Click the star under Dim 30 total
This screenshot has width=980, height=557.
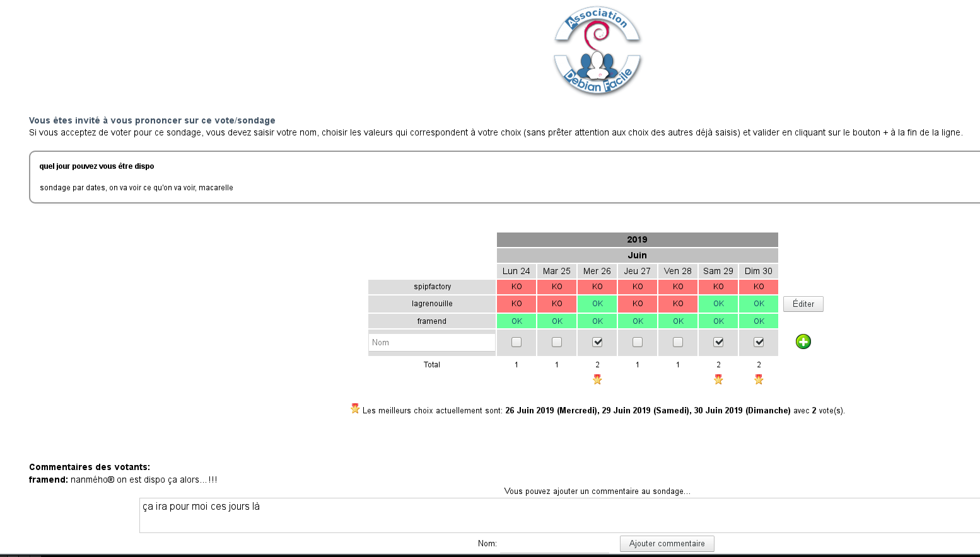coord(759,379)
